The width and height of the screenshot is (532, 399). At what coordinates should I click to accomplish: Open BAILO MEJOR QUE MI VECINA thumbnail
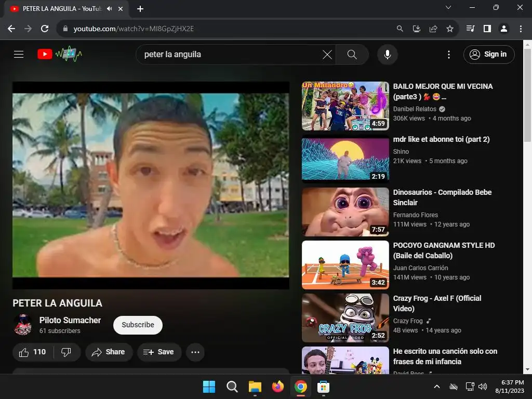pyautogui.click(x=345, y=106)
